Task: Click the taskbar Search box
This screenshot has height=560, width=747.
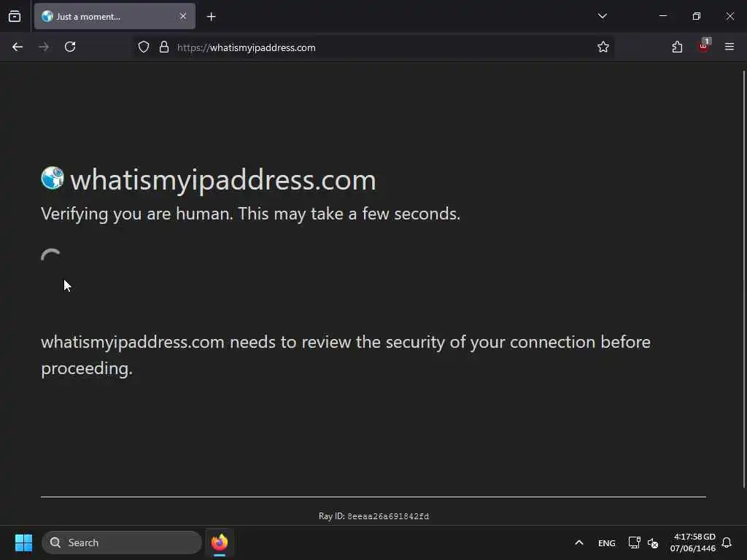Action: coord(122,542)
